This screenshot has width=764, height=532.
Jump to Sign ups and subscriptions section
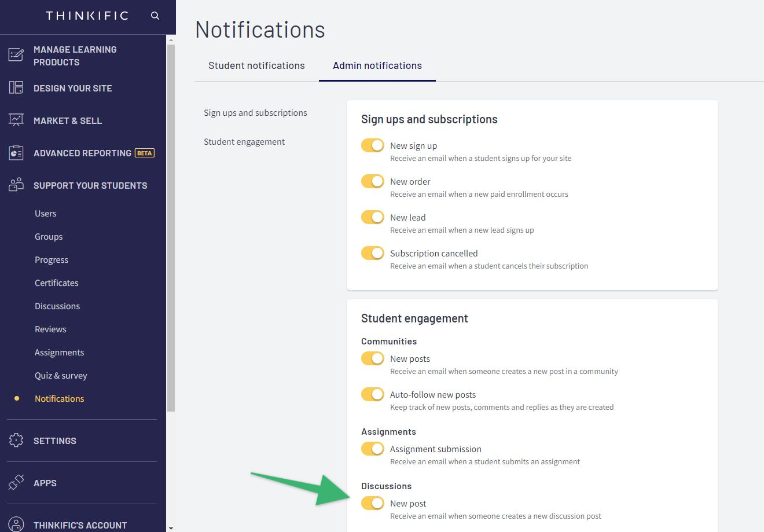click(255, 113)
